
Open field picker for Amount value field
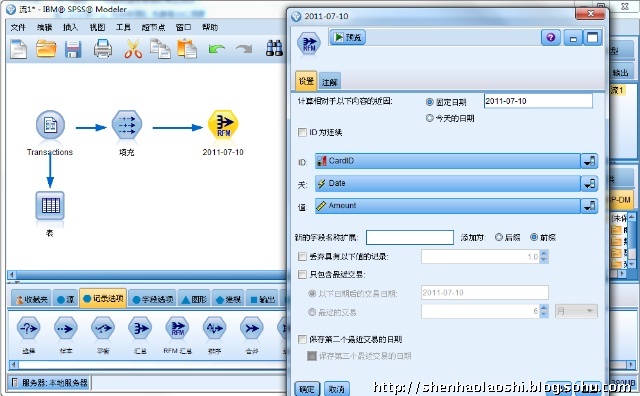click(589, 206)
